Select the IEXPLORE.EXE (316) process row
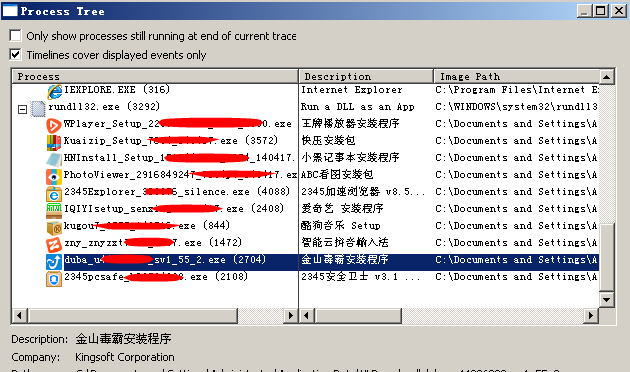 (117, 90)
